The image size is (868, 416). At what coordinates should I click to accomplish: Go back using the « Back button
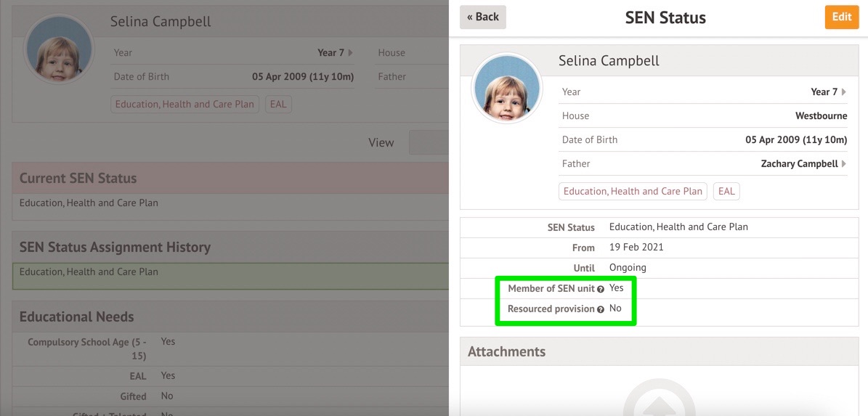pos(483,17)
